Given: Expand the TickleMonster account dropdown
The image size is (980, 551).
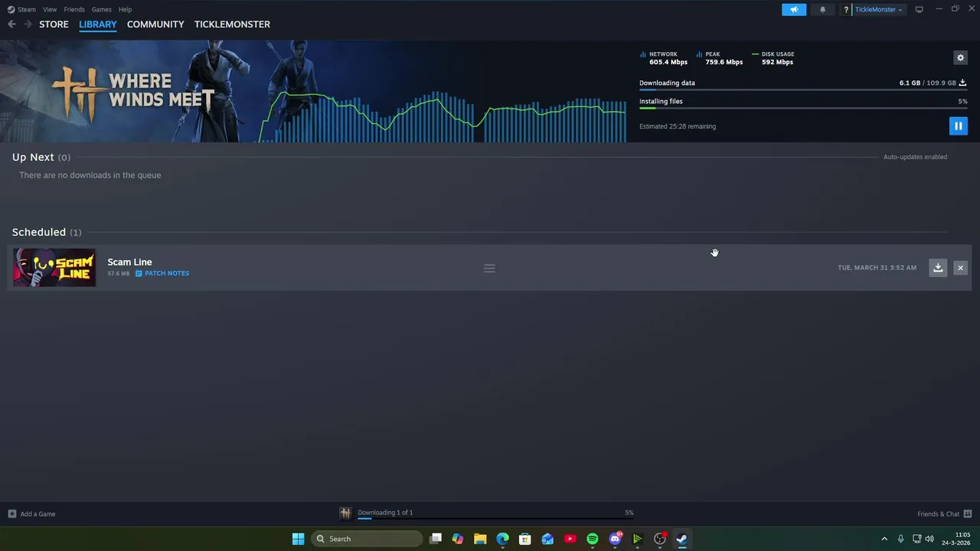Looking at the screenshot, I should (877, 9).
